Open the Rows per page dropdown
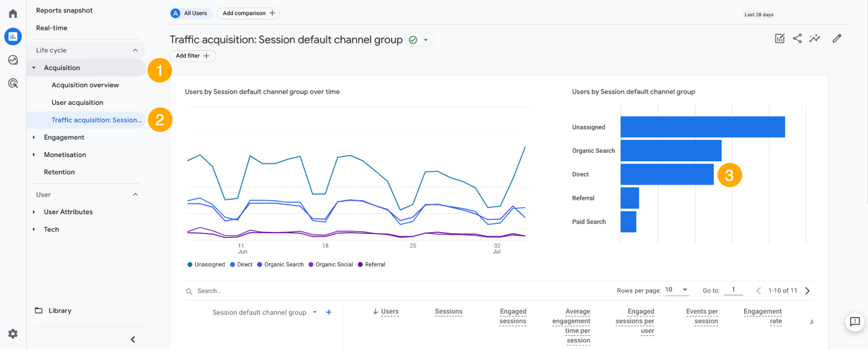Viewport: 868px width, 350px height. tap(677, 290)
